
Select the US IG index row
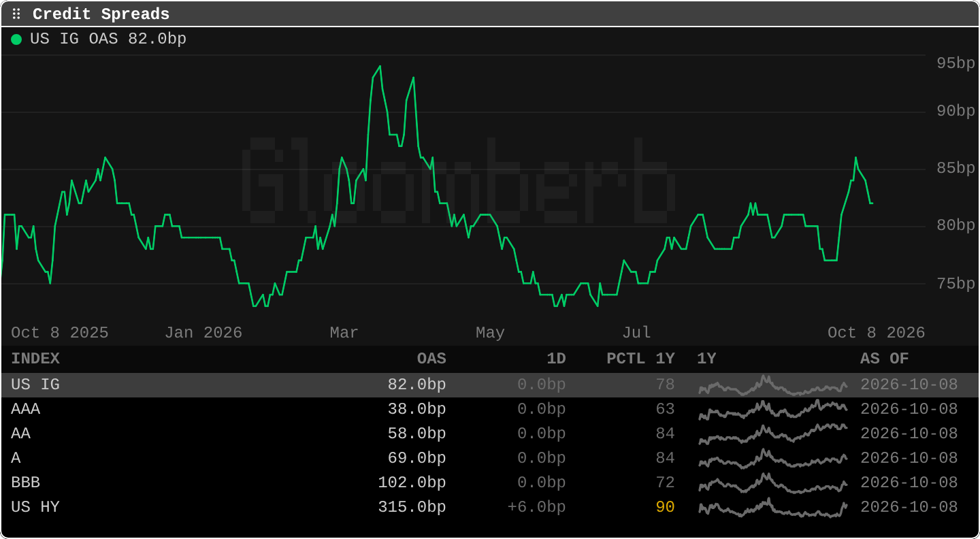[490, 385]
